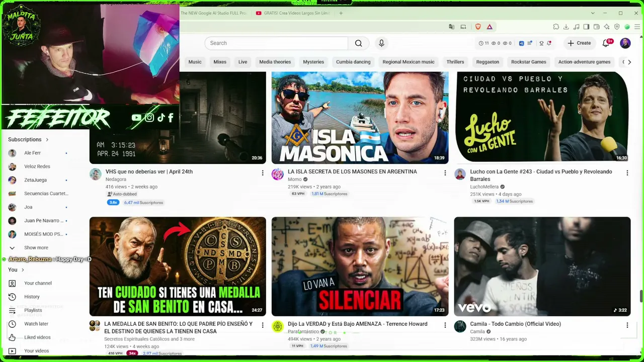
Task: Click the History clock icon in sidebar
Action: pos(12,297)
